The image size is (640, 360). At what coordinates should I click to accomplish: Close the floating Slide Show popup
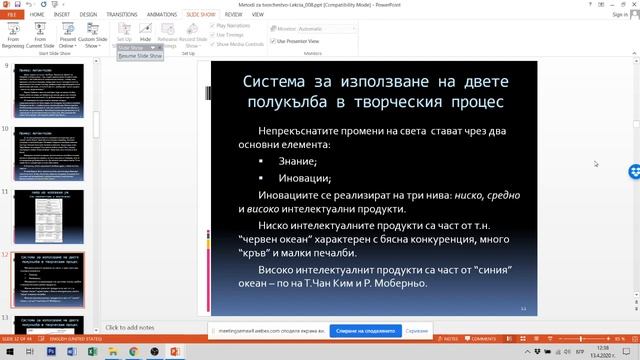click(x=160, y=48)
